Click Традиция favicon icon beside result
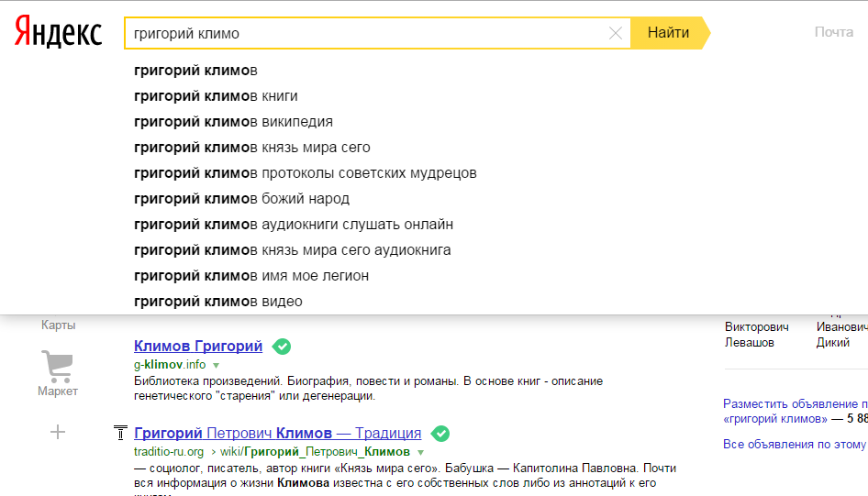Viewport: 868px width, 496px height. pyautogui.click(x=120, y=433)
